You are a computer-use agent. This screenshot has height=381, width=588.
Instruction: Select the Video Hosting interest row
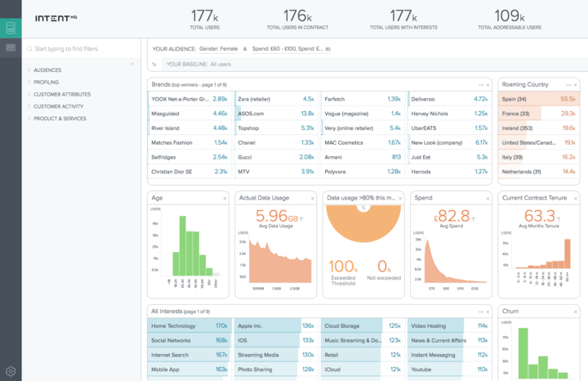pyautogui.click(x=449, y=326)
